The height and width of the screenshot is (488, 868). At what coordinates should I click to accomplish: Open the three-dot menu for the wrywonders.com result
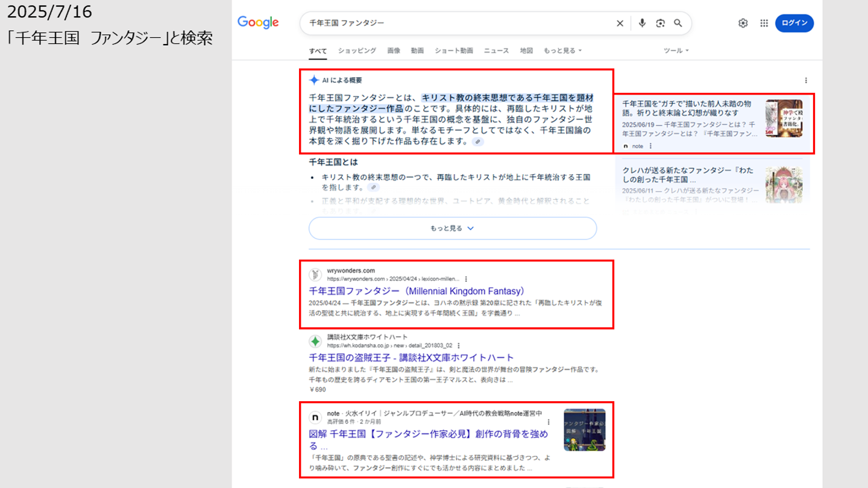tap(466, 279)
